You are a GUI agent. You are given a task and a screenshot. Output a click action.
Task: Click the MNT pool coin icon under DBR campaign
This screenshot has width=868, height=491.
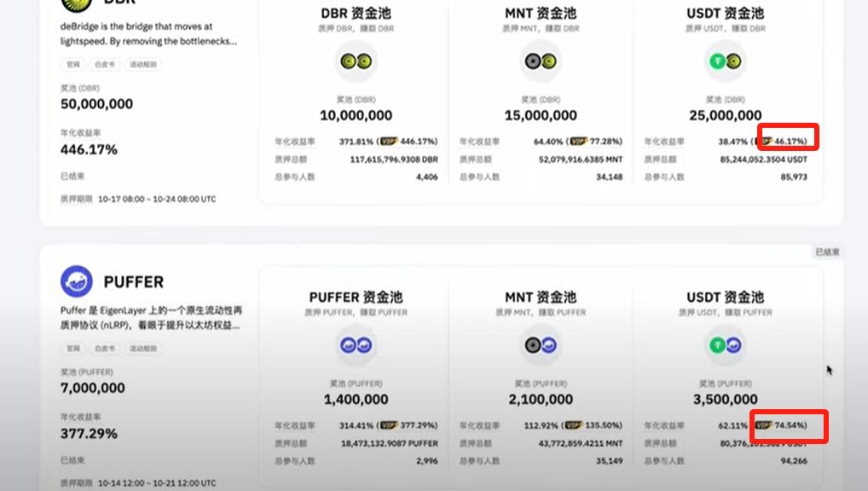click(541, 62)
